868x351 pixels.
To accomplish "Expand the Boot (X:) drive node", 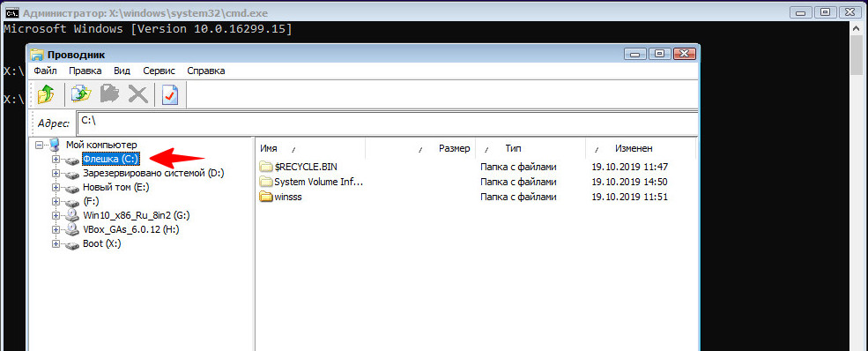I will [x=56, y=244].
